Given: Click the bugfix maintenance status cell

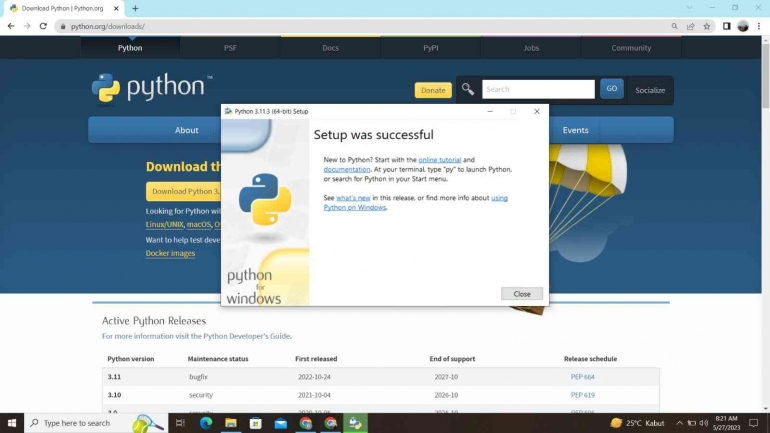Looking at the screenshot, I should [198, 377].
